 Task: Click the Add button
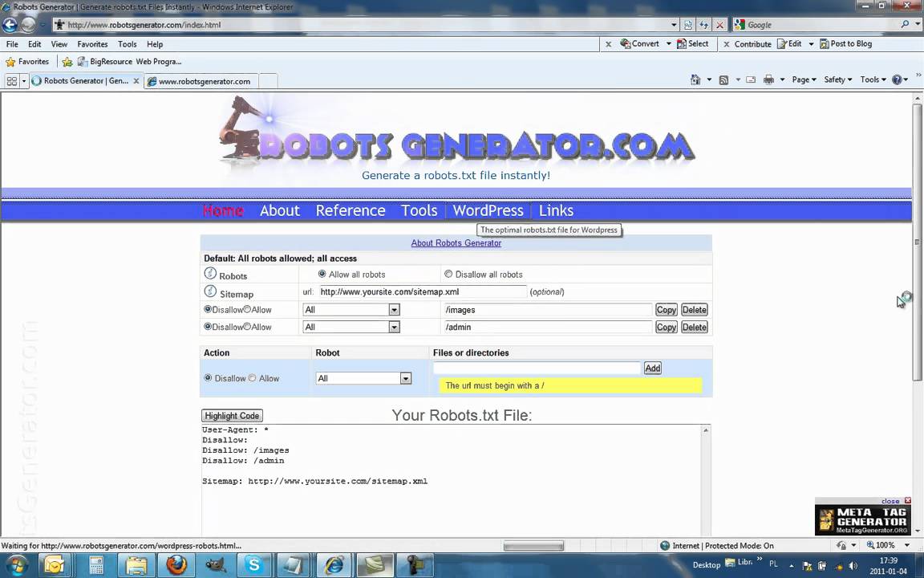[652, 368]
